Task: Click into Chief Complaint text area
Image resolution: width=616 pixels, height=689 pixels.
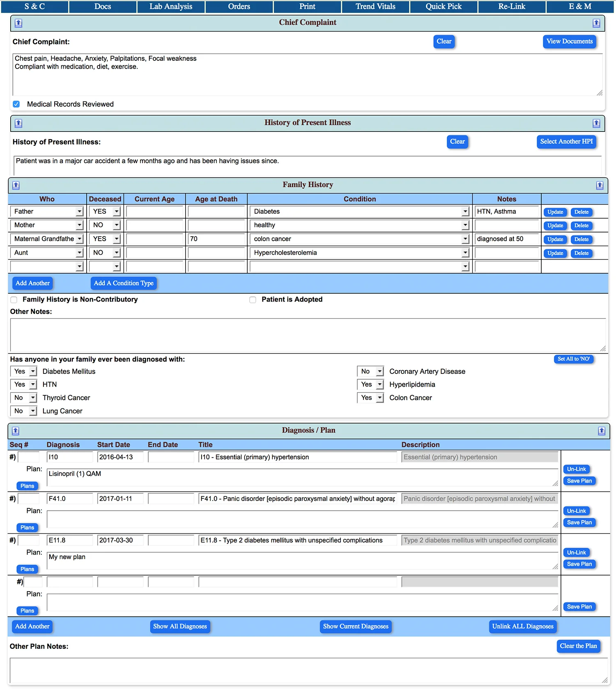Action: pos(308,75)
